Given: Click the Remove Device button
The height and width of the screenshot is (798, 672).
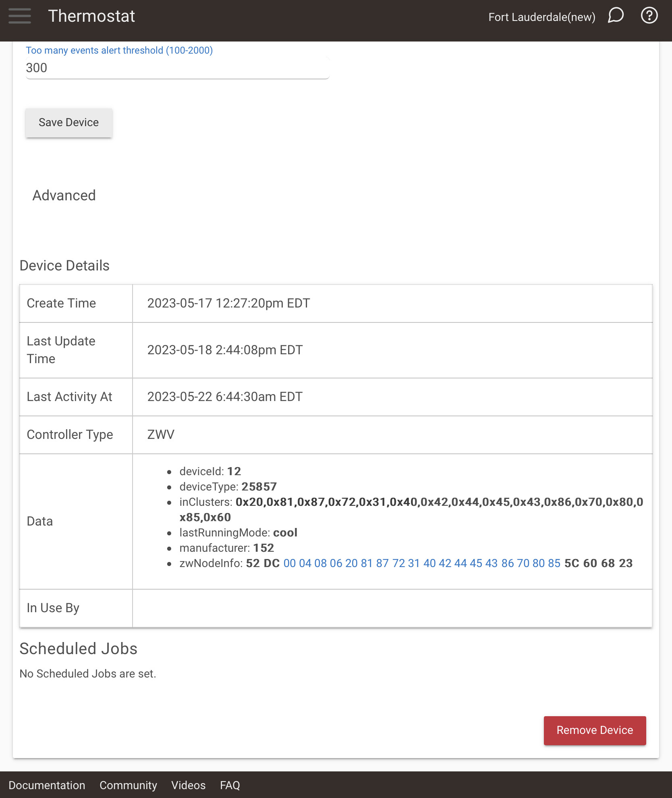Looking at the screenshot, I should [595, 730].
